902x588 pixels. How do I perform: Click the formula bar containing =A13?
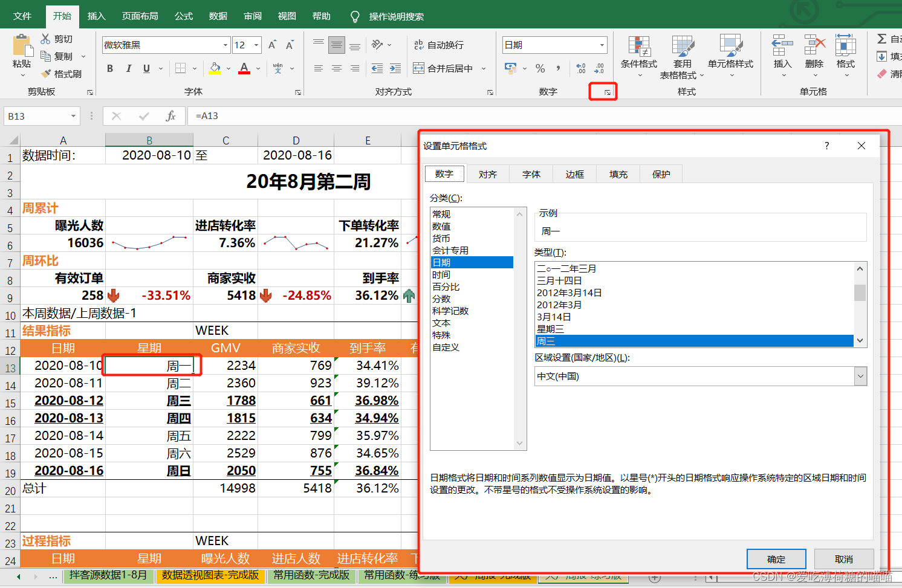(x=544, y=116)
